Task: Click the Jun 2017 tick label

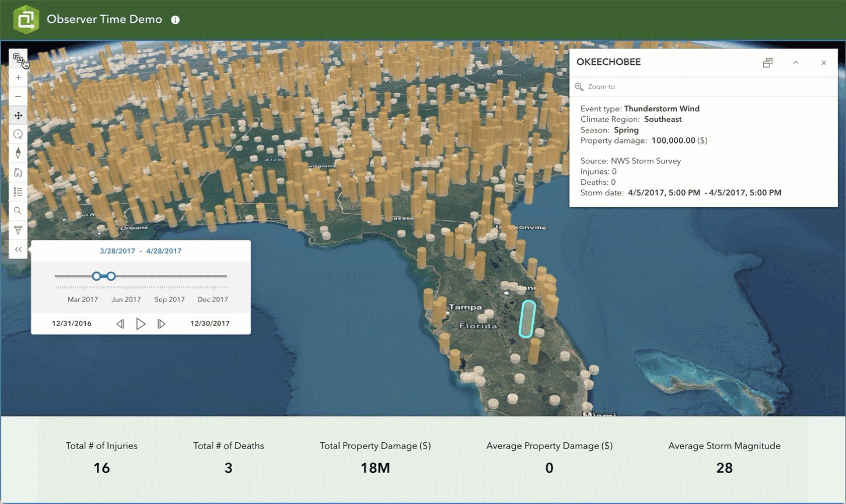Action: click(x=126, y=299)
